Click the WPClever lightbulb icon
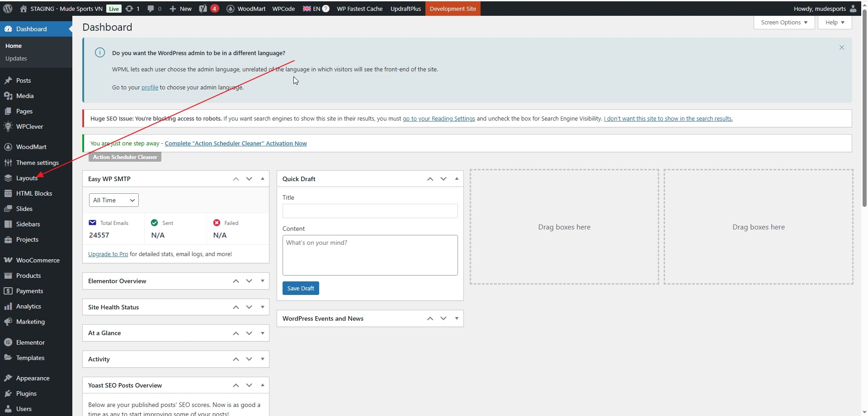The width and height of the screenshot is (868, 416). [x=8, y=126]
